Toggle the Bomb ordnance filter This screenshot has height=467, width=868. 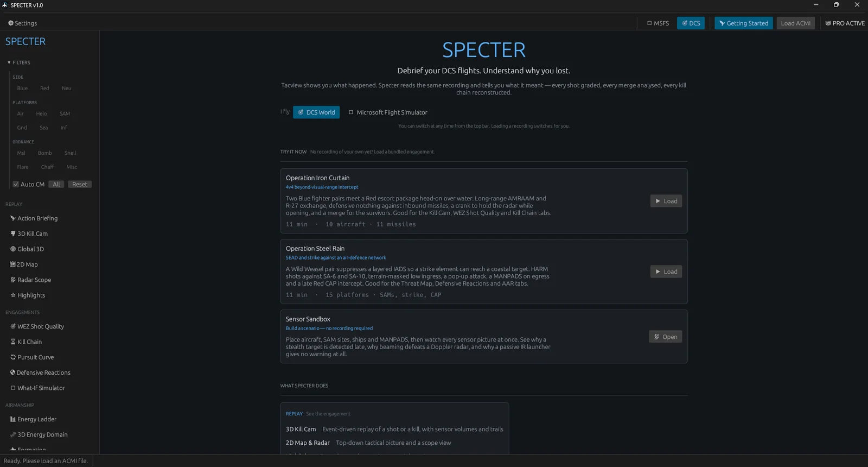coord(45,153)
